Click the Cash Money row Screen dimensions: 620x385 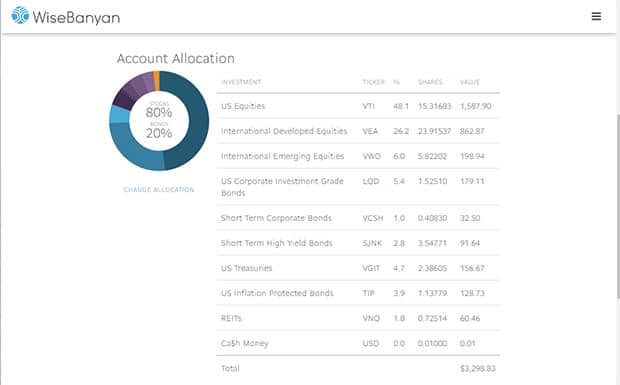358,343
